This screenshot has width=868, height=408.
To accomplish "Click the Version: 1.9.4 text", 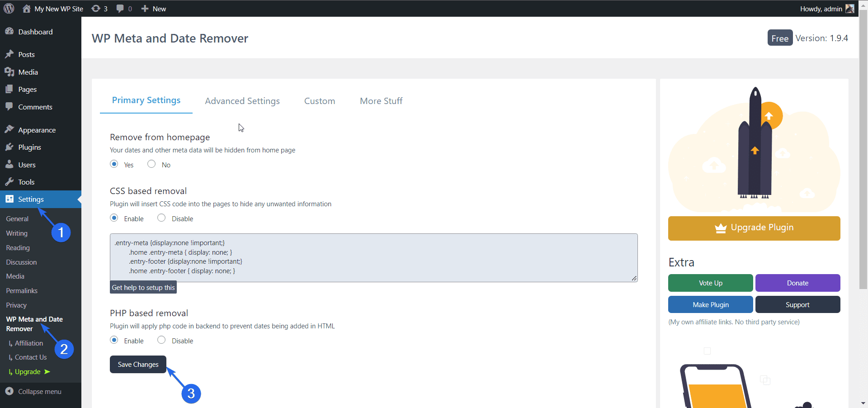I will [822, 38].
